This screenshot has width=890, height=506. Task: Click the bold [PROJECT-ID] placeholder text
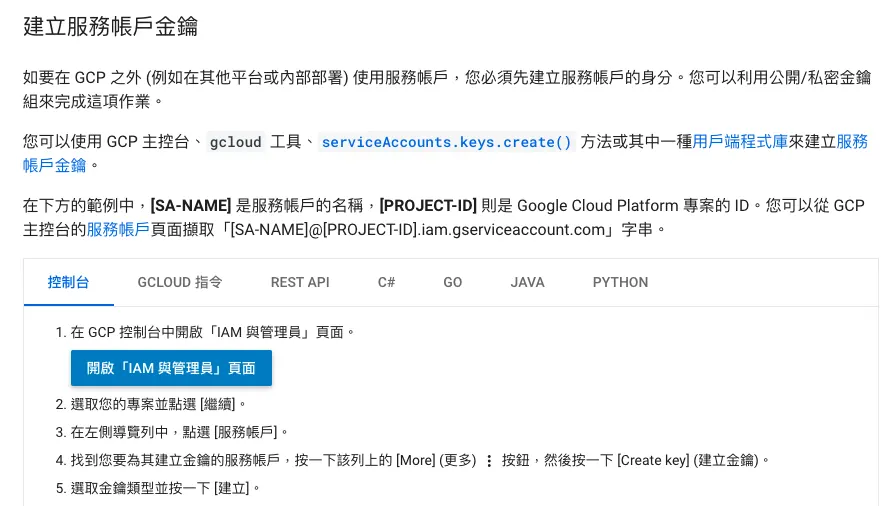coord(428,206)
